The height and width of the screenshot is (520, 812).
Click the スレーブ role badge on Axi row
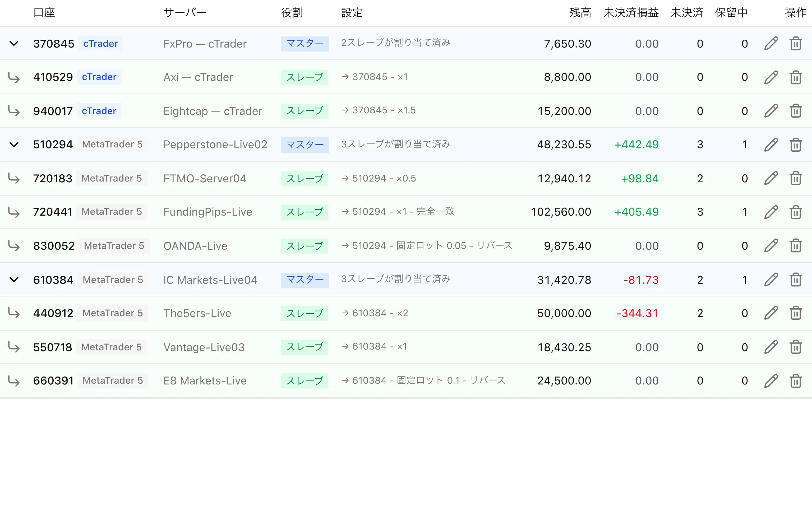pos(304,77)
